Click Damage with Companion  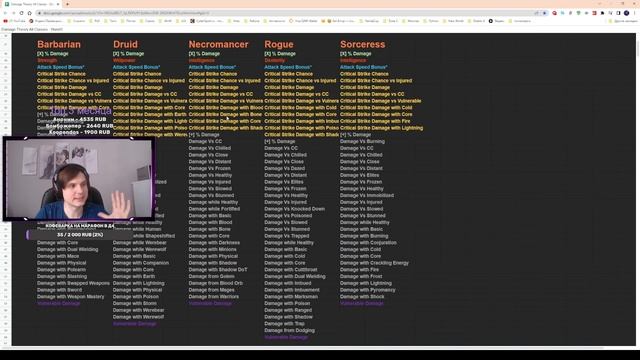coord(141,263)
